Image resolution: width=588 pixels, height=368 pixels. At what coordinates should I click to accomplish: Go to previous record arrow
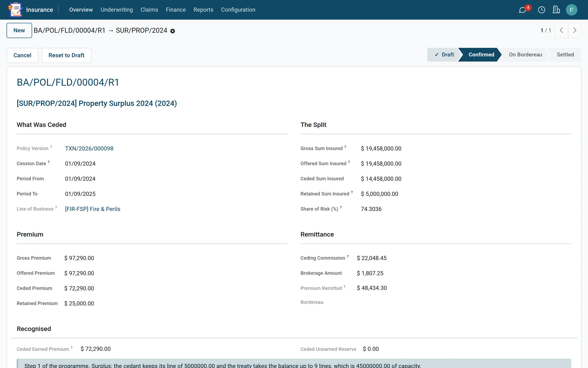tap(561, 30)
